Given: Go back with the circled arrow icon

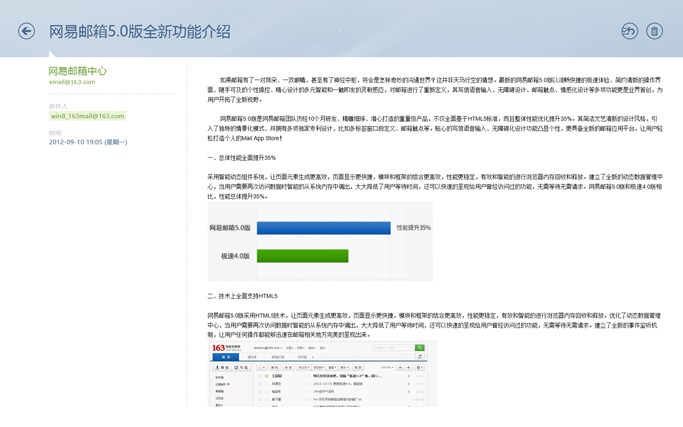Looking at the screenshot, I should 27,31.
